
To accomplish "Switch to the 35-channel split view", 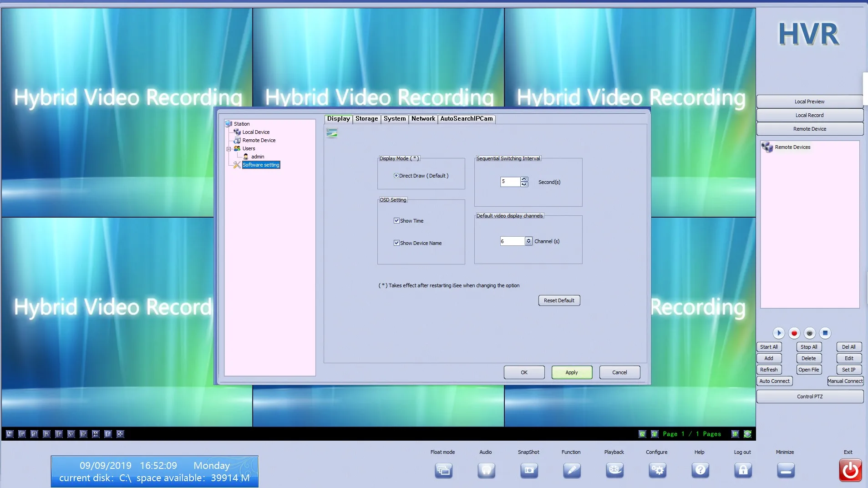I will (83, 434).
